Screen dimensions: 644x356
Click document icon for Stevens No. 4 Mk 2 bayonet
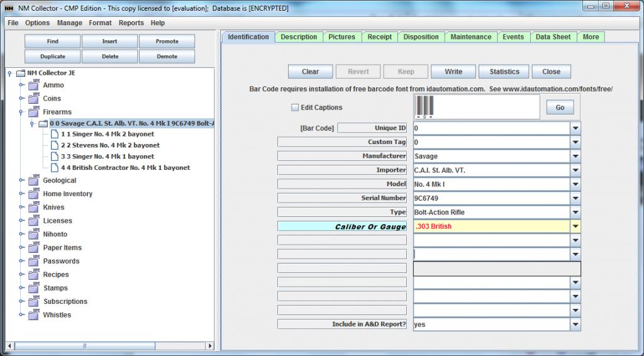click(x=55, y=145)
